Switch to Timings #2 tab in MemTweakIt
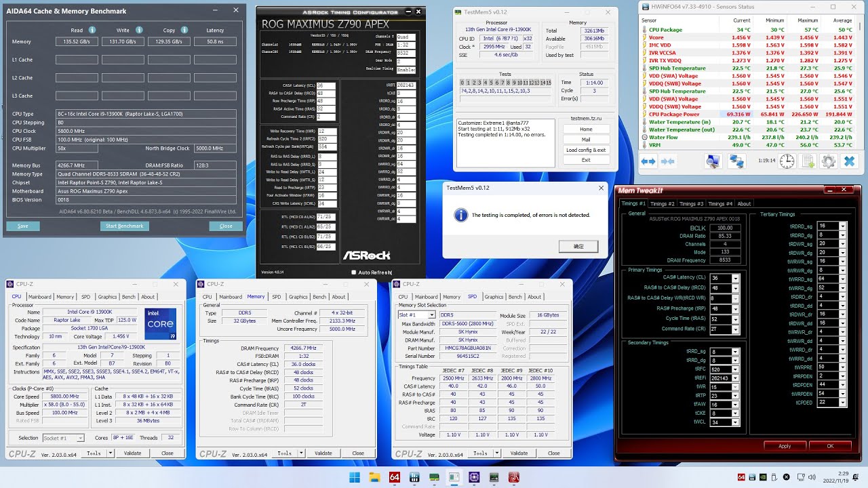 [x=663, y=203]
